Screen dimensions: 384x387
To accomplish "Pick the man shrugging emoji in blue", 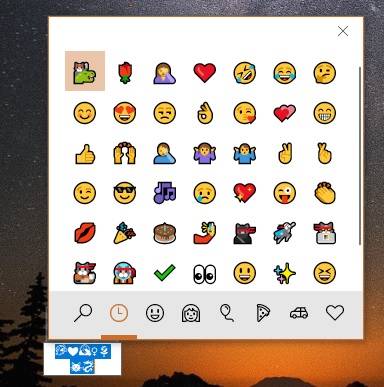I will (x=245, y=153).
